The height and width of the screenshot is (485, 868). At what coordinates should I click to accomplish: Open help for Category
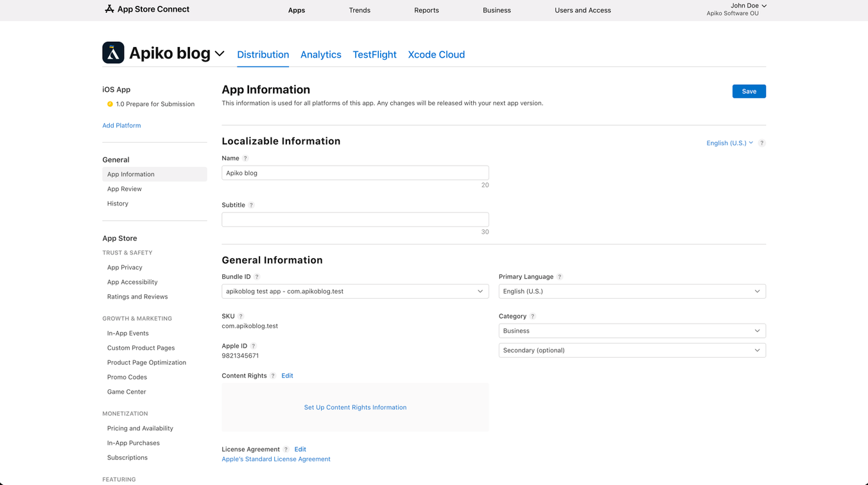click(x=532, y=316)
